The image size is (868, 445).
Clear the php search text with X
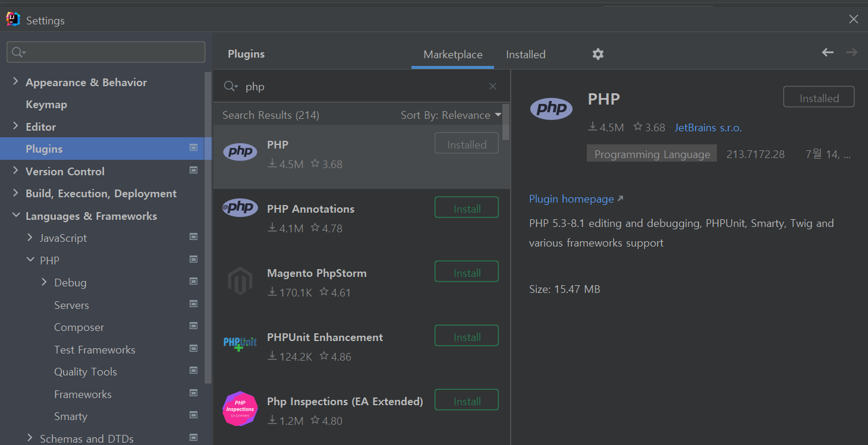(x=493, y=86)
